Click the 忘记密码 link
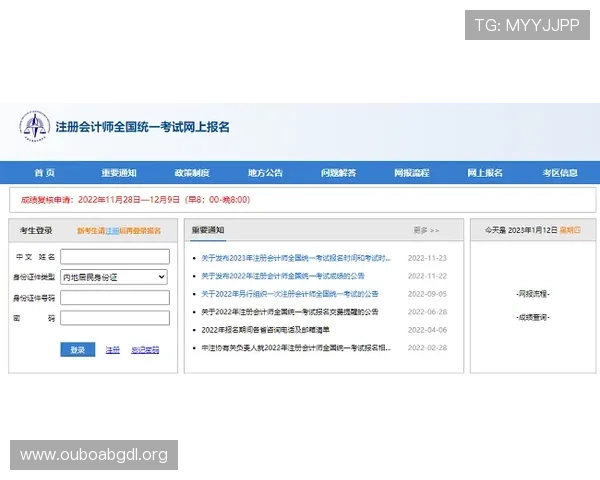The image size is (600, 480). click(x=145, y=350)
